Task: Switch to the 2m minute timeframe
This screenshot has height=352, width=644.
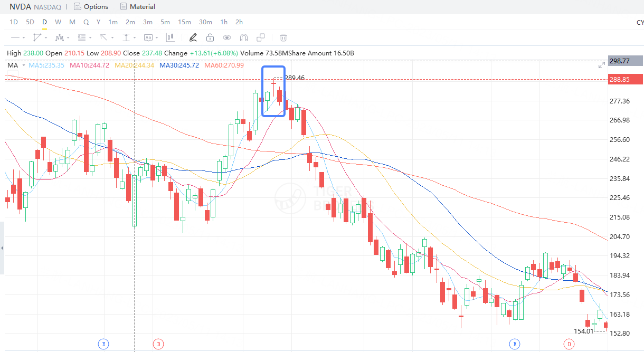Action: [130, 22]
